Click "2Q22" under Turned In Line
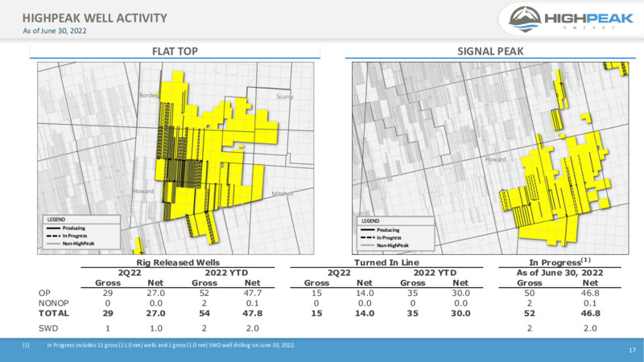 click(339, 273)
